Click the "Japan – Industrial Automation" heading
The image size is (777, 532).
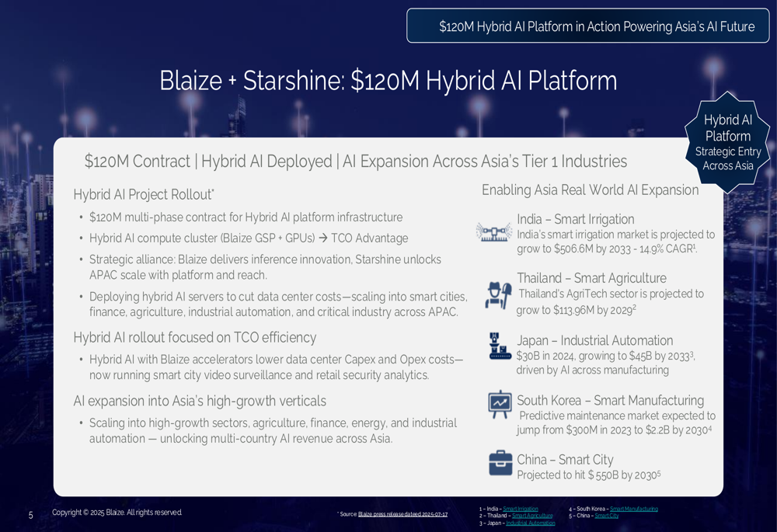pyautogui.click(x=594, y=341)
